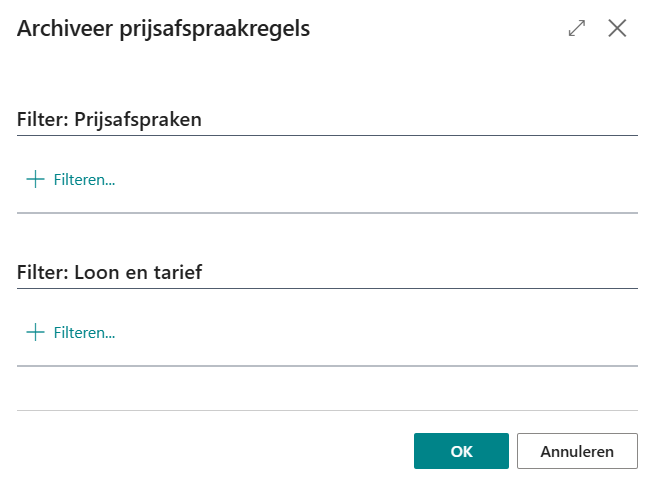The height and width of the screenshot is (485, 657).
Task: Cancel with the Annuleren button
Action: pyautogui.click(x=577, y=451)
